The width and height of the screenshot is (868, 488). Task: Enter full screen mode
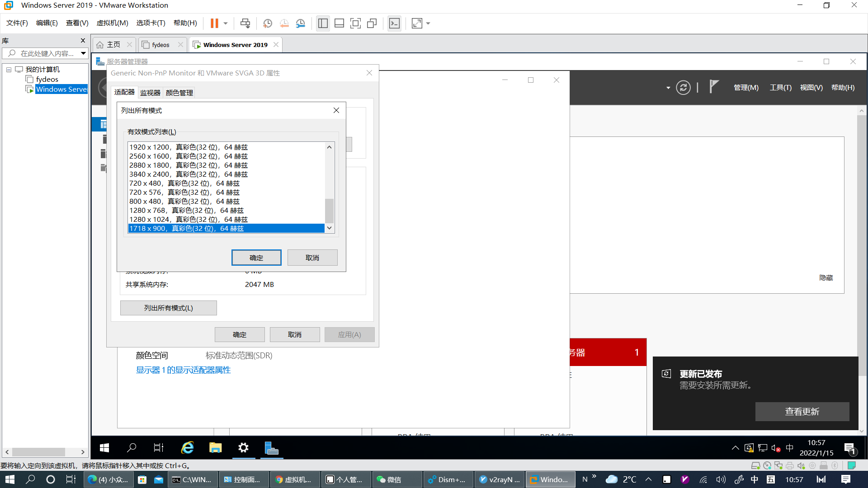tap(355, 23)
